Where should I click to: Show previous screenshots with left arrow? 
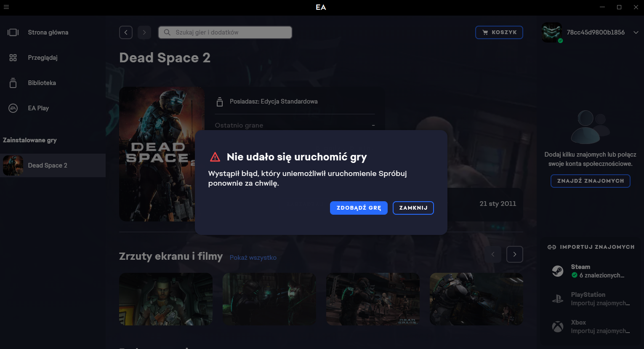coord(493,254)
